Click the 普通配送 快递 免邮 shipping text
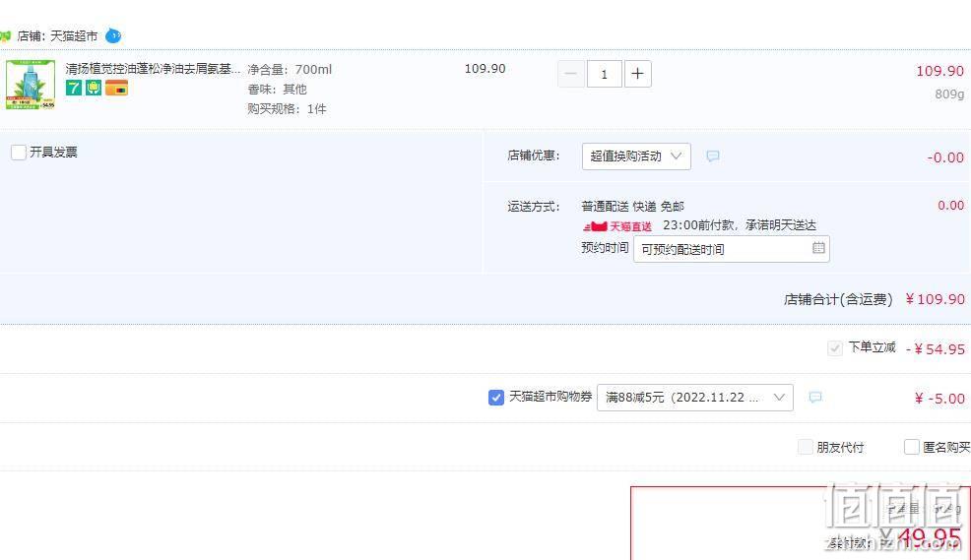The width and height of the screenshot is (971, 560). [632, 206]
